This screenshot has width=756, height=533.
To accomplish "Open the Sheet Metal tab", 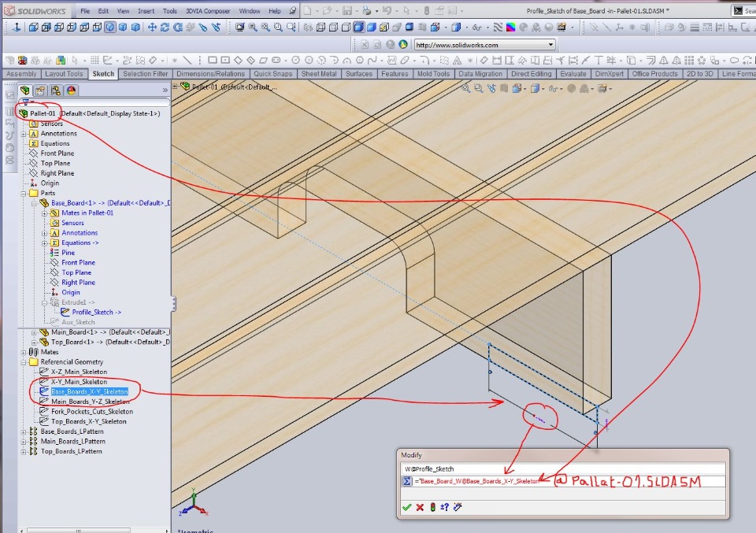I will point(319,74).
